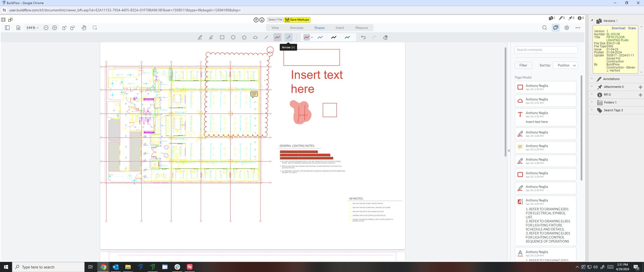This screenshot has height=272, width=644.
Task: Click the Undo arrow icon
Action: (363, 37)
